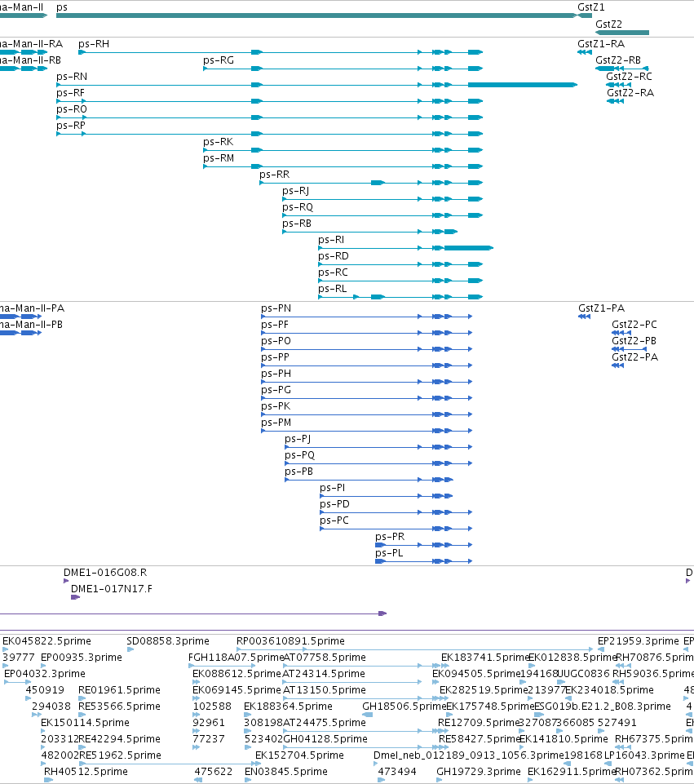Select the ps-PQ protein label

300,455
